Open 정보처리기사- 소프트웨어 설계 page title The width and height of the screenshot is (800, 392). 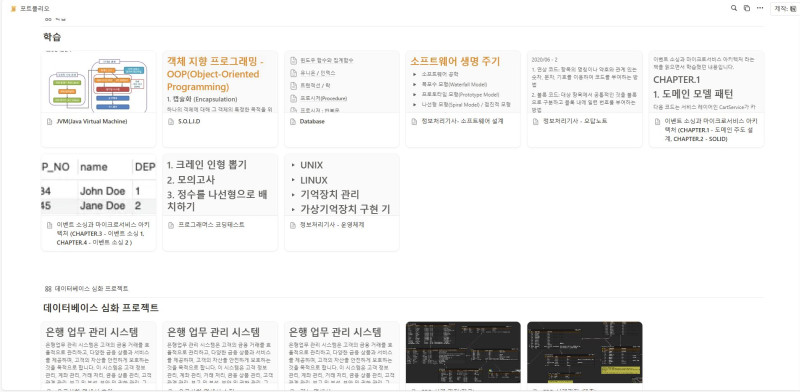[x=463, y=121]
